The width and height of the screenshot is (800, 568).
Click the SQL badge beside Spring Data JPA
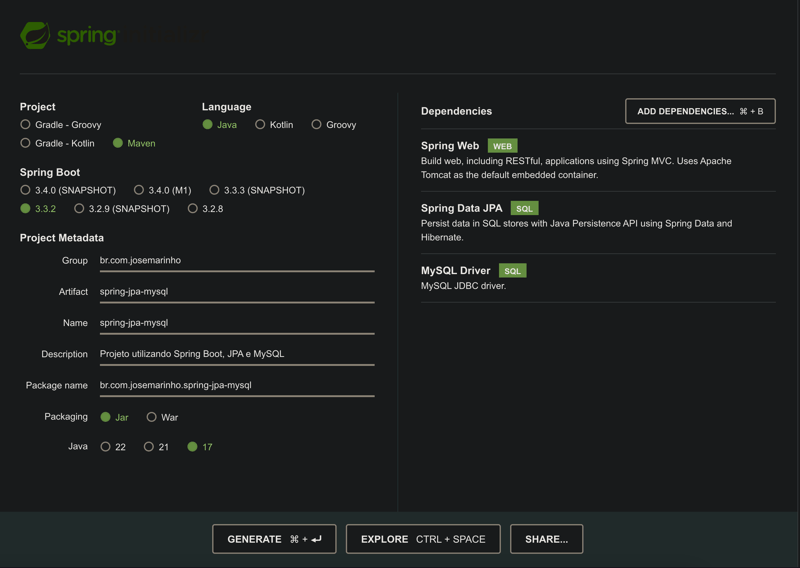[524, 208]
